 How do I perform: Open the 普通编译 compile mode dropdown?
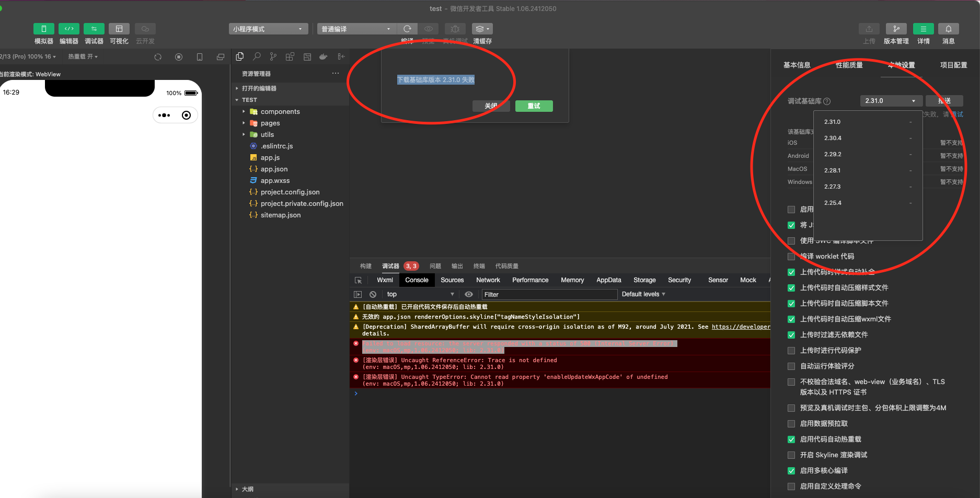(356, 29)
